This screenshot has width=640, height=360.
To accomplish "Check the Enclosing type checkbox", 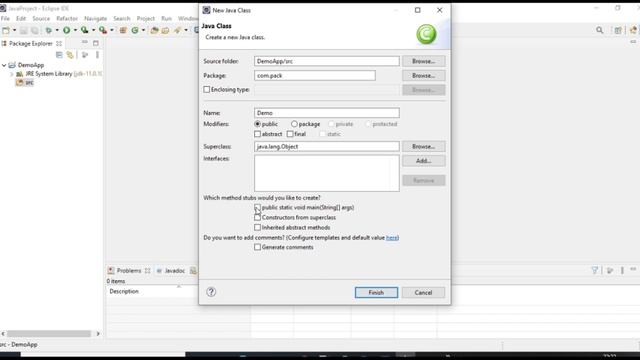I will (x=207, y=89).
